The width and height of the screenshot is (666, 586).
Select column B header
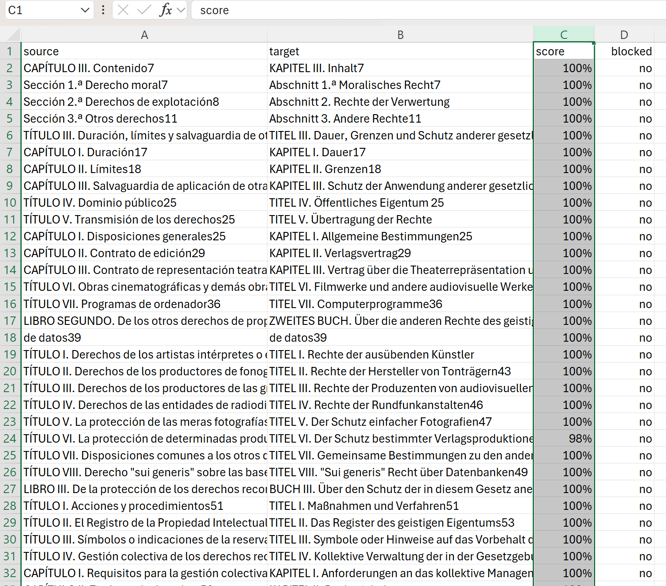click(x=400, y=35)
